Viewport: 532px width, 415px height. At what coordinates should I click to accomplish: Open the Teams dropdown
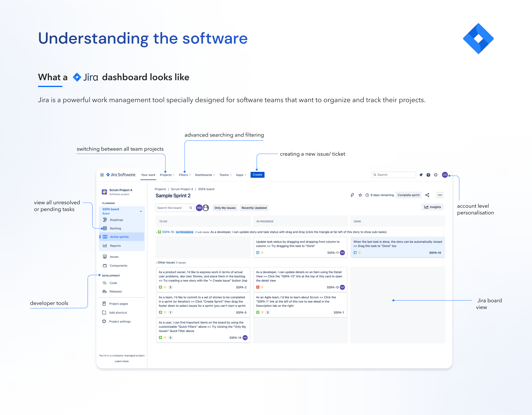[225, 175]
